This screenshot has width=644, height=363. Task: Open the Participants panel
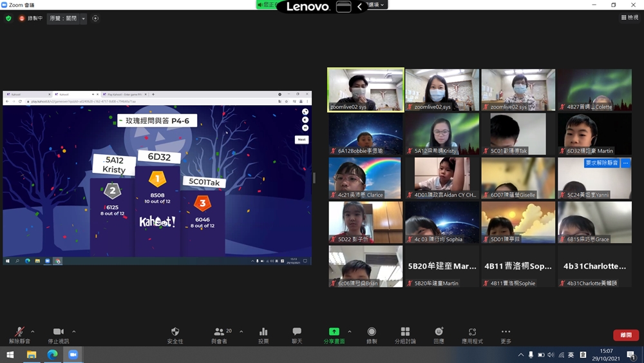(x=220, y=335)
